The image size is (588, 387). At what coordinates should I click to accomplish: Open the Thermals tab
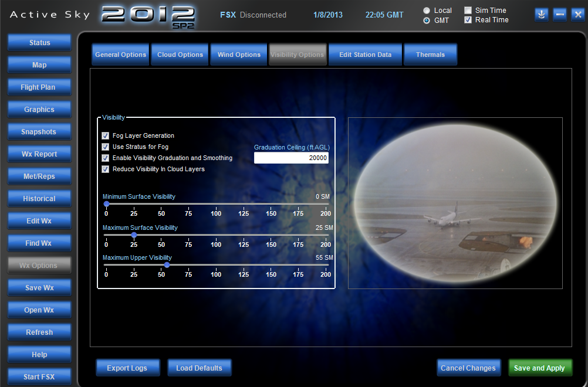pyautogui.click(x=430, y=55)
